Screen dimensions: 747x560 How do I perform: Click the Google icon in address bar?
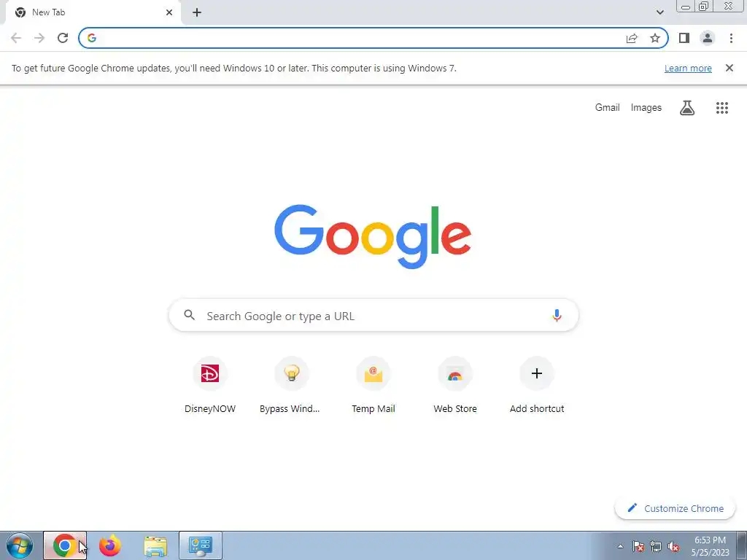(92, 38)
